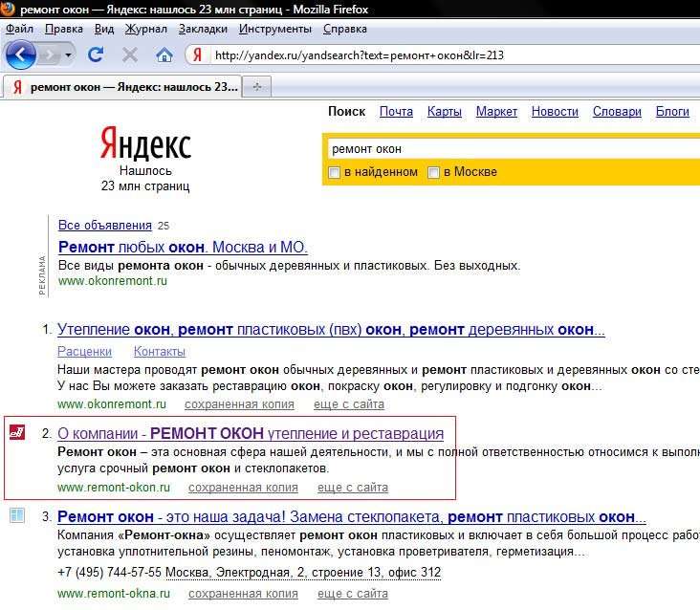Click the Поиск label in services bar
Screen dimensions: 700x610
(347, 111)
